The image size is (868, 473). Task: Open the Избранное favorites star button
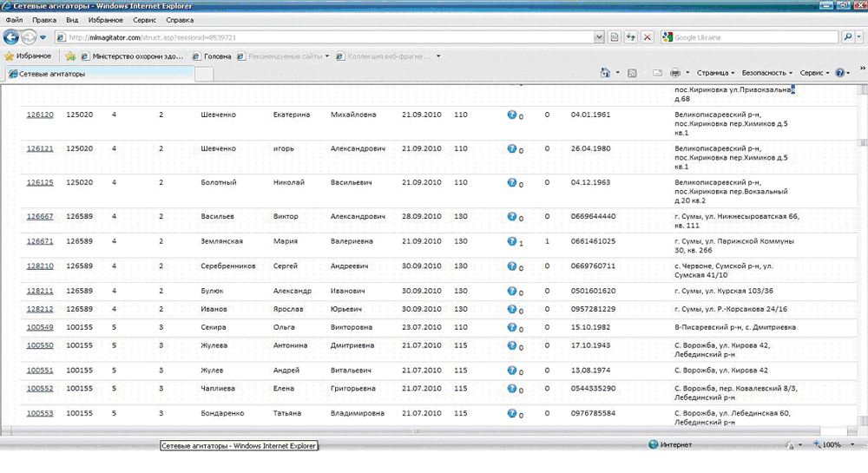pyautogui.click(x=28, y=56)
